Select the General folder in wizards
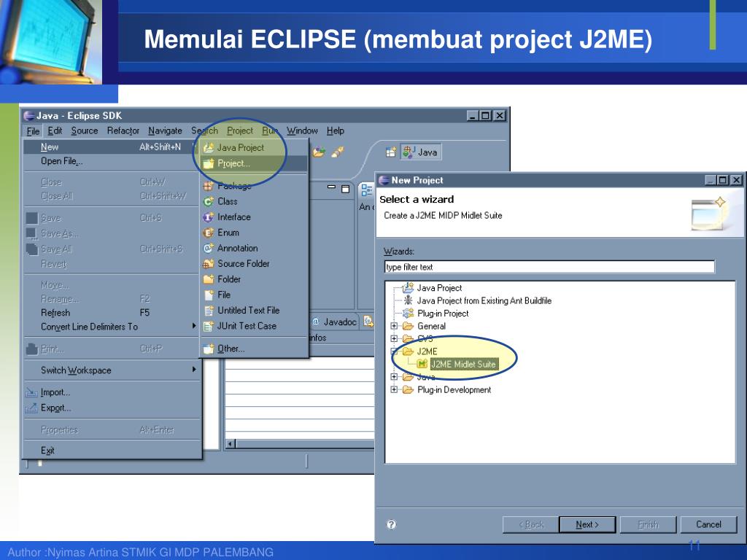747x560 pixels. click(431, 326)
